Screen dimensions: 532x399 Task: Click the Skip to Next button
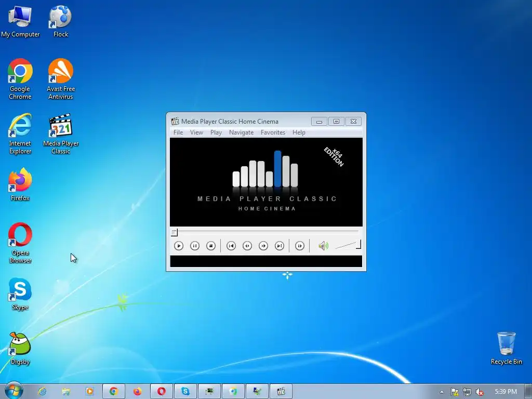coord(280,246)
